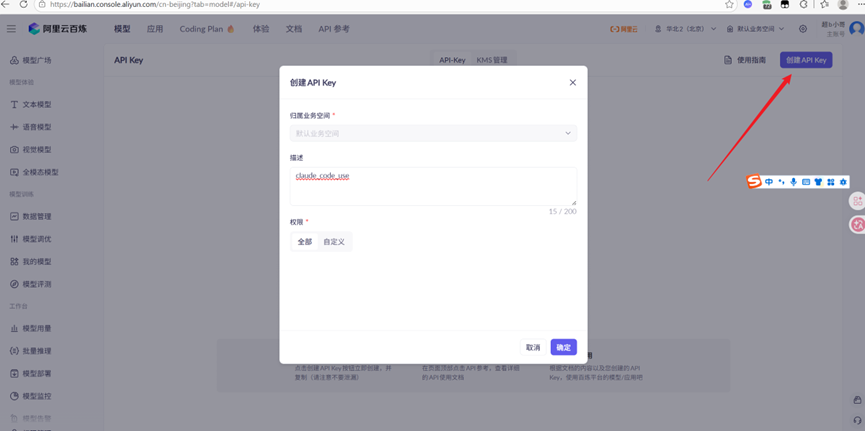Open 模型用量 in sidebar
Viewport: 865px width, 431px height.
click(31, 328)
